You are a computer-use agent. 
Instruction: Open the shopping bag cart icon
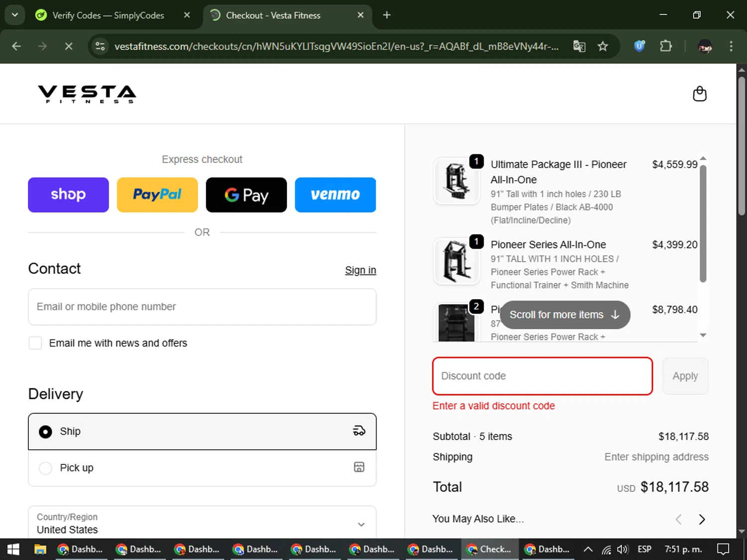coord(700,94)
